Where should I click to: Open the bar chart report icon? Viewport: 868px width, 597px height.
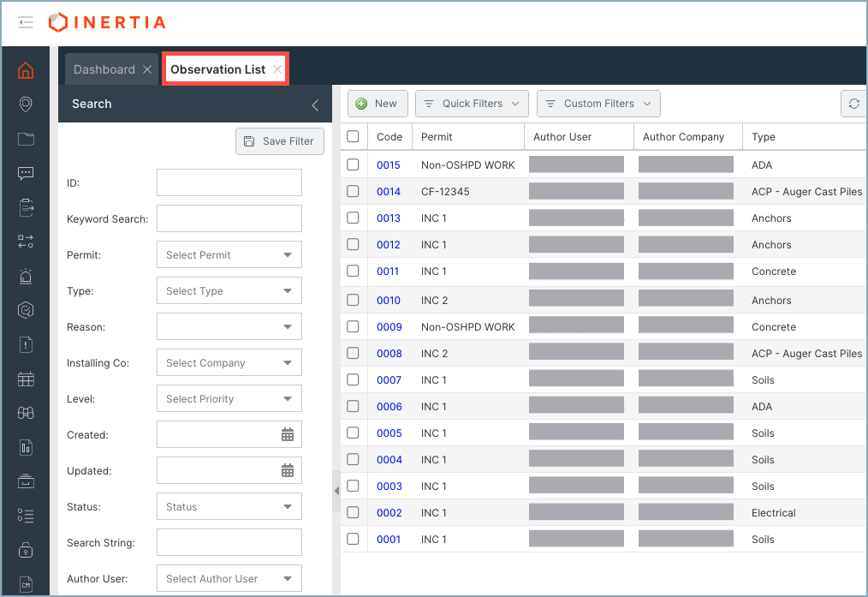pos(26,447)
